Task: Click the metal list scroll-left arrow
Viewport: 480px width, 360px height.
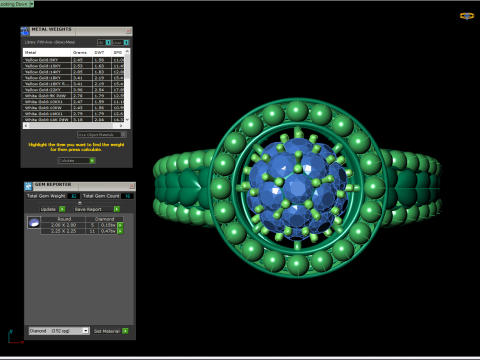Action: [x=26, y=126]
